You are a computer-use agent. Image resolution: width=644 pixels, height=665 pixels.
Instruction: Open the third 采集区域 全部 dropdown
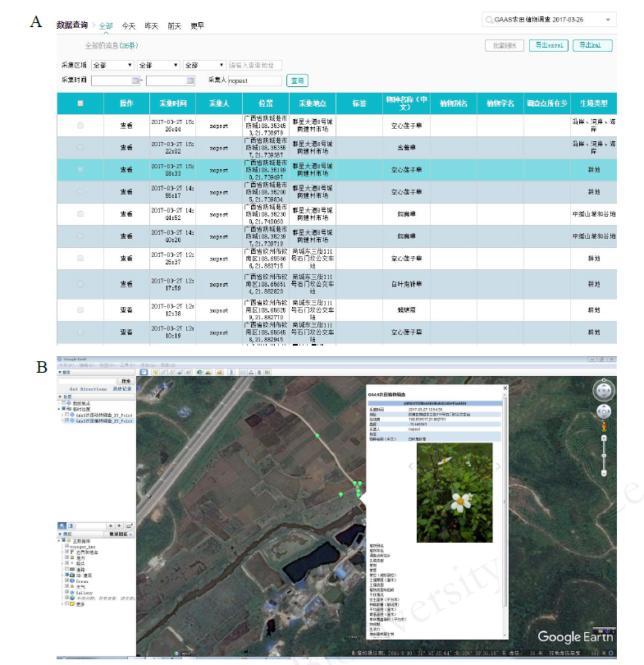click(x=204, y=66)
